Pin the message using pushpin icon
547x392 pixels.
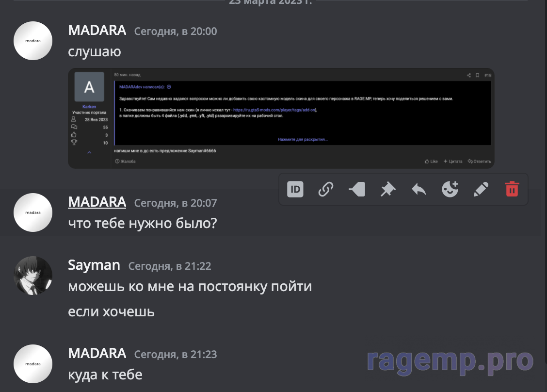pyautogui.click(x=388, y=189)
